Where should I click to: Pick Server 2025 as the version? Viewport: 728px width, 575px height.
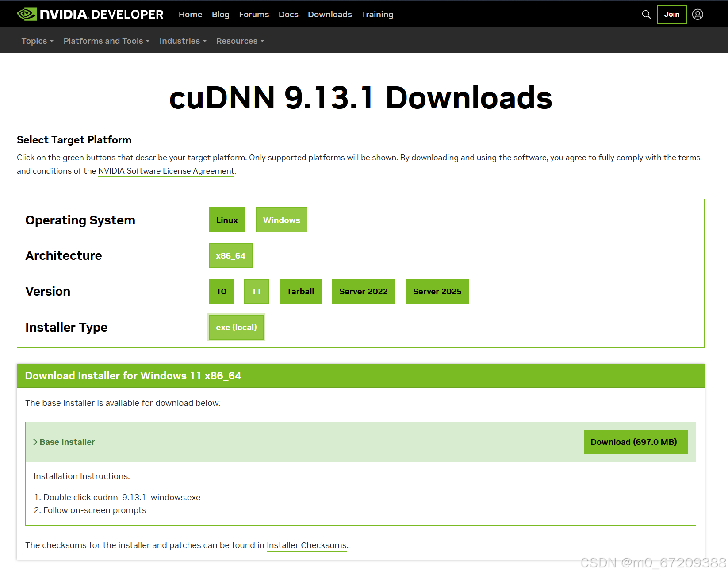click(437, 291)
